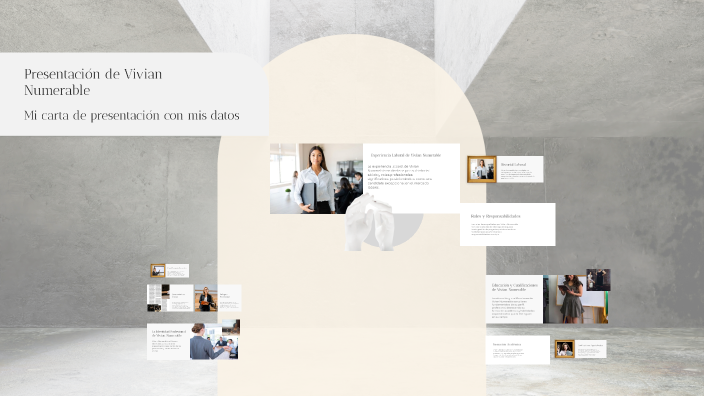This screenshot has height=396, width=704.
Task: Open slide with newspaper collage images
Action: click(x=170, y=298)
